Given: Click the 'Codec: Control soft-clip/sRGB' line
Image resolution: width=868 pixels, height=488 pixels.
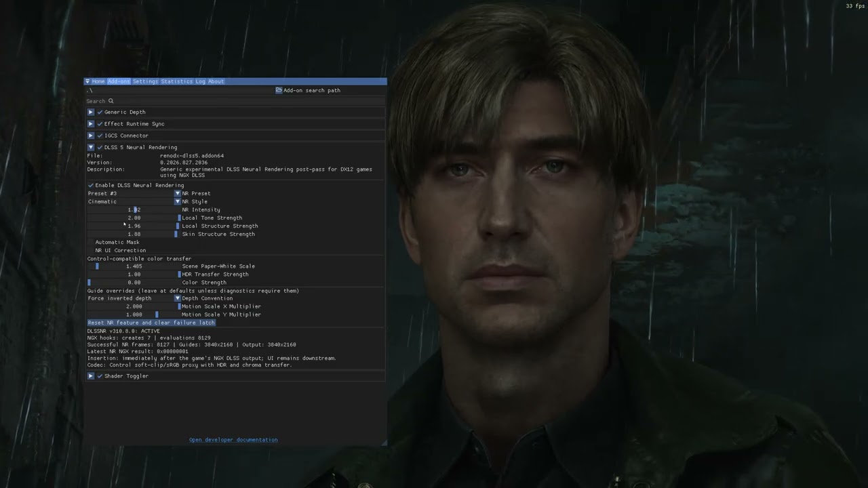Looking at the screenshot, I should [189, 365].
